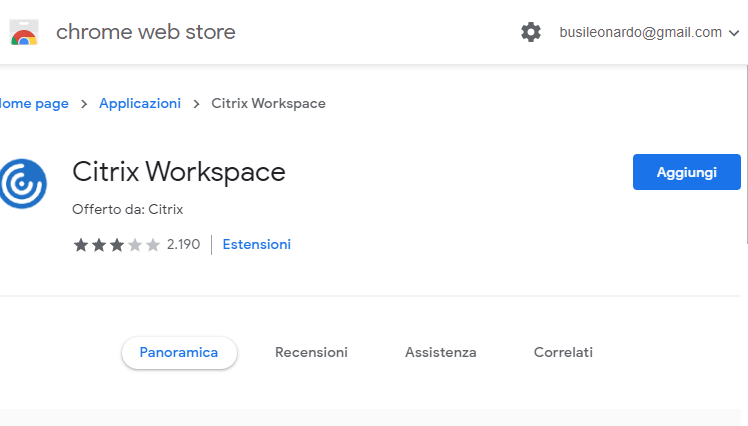Switch to the Correlati tab

563,353
